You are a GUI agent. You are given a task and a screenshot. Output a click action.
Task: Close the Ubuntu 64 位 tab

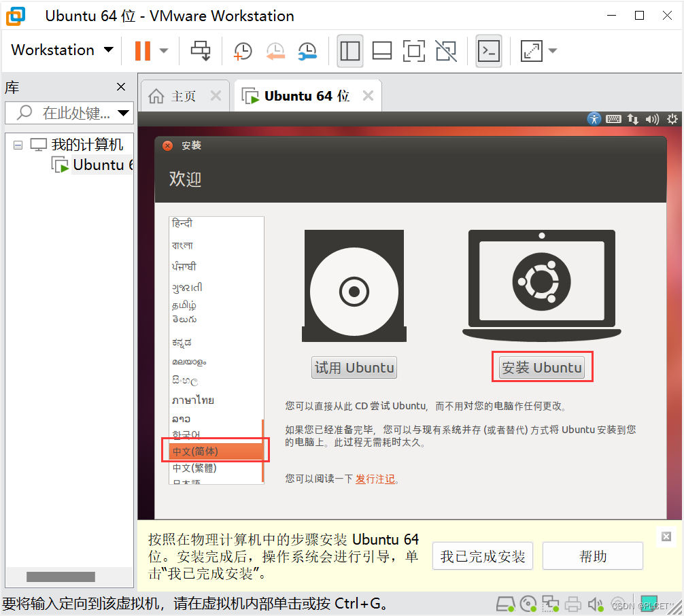(368, 96)
